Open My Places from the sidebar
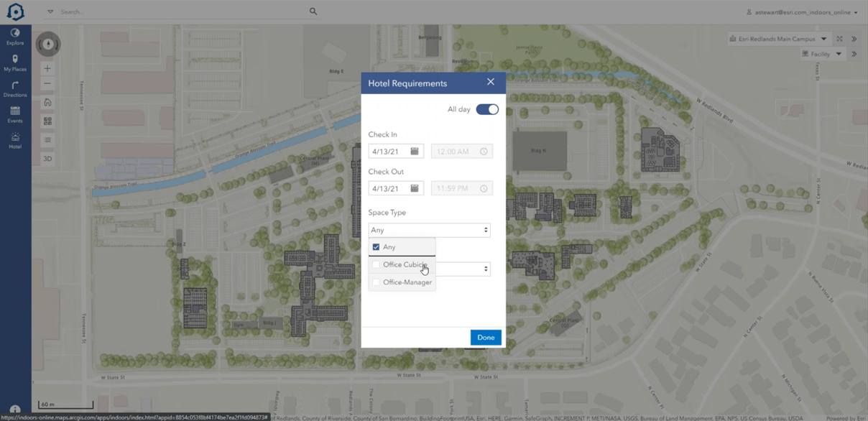Screen dimensions: 868x421 point(14,61)
